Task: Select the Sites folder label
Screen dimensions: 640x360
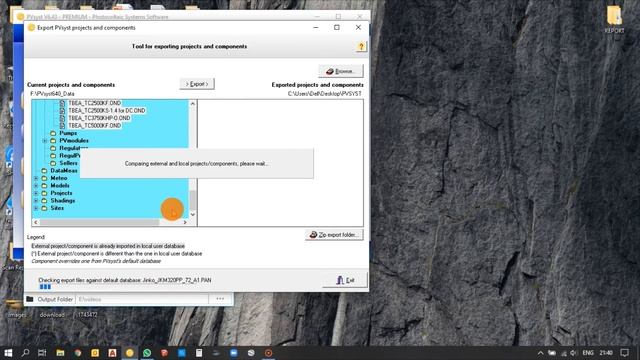Action: [57, 208]
